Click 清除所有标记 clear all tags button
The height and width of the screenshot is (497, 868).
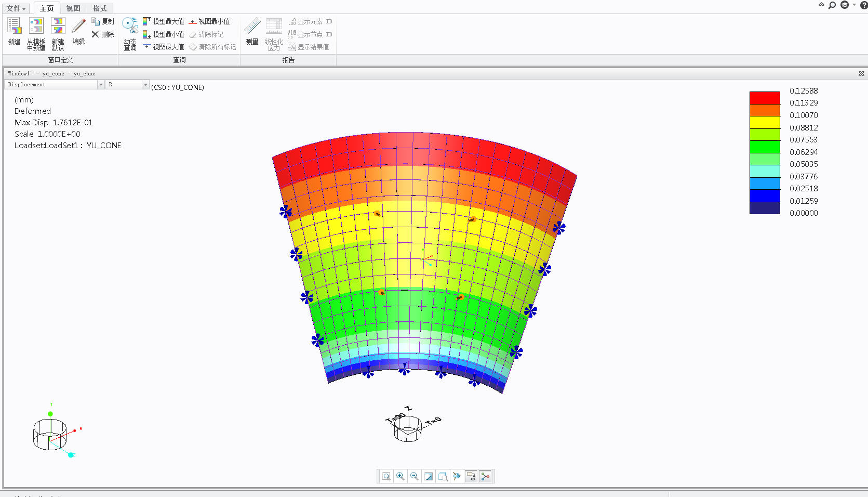click(x=212, y=47)
